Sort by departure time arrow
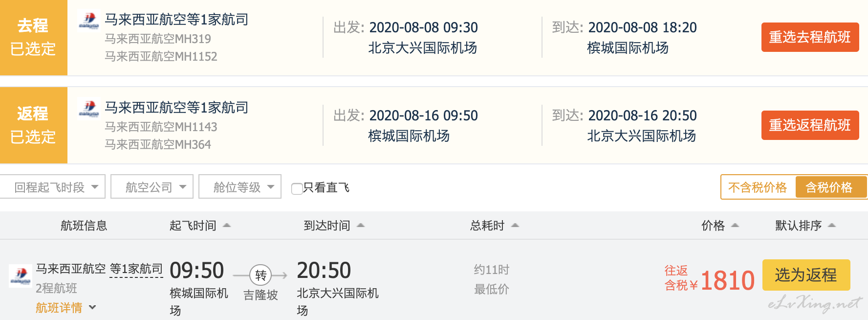 tap(227, 226)
